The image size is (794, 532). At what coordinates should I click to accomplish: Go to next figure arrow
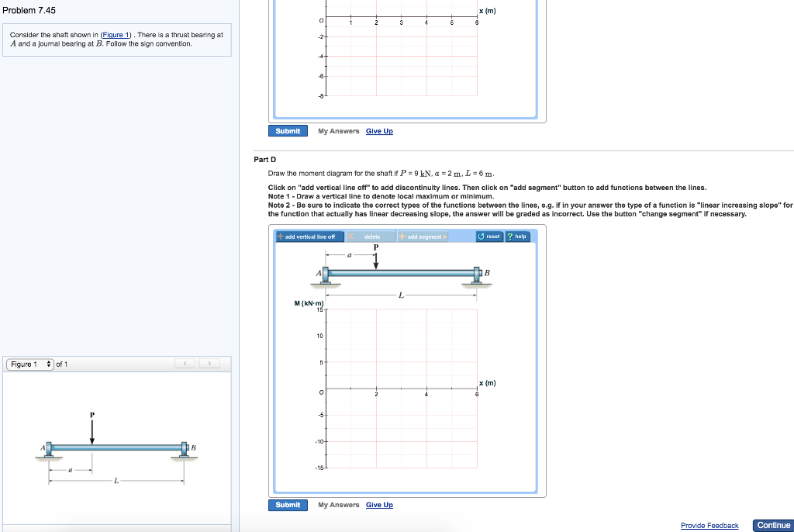pos(209,364)
